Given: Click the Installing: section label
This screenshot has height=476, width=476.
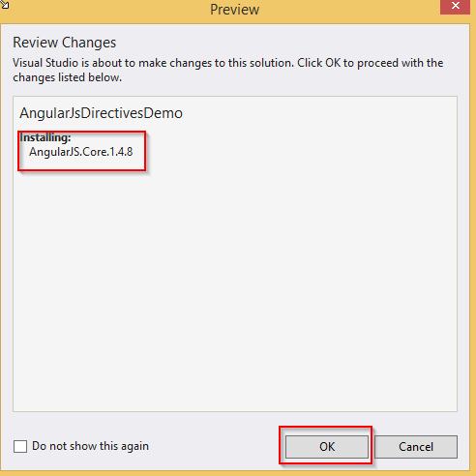Looking at the screenshot, I should pos(45,137).
